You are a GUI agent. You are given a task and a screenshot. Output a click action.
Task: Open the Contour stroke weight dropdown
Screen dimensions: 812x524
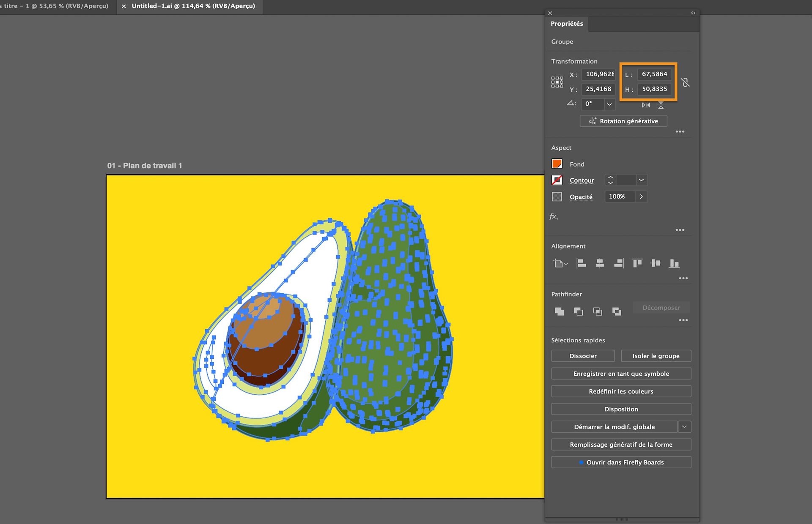coord(642,180)
